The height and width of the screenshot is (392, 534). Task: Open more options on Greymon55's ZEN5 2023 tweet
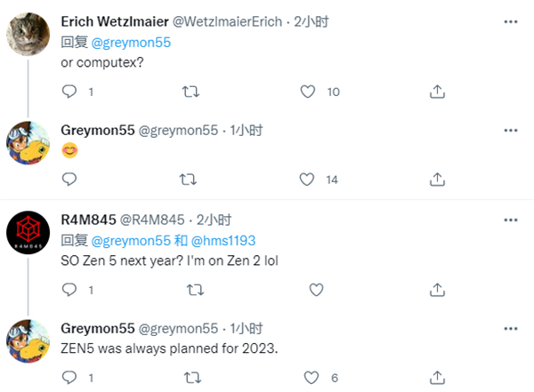(508, 330)
